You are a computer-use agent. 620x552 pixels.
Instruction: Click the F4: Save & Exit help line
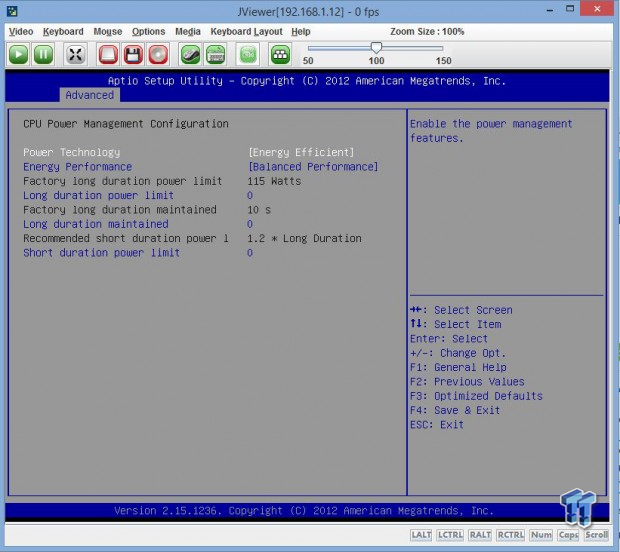[455, 410]
